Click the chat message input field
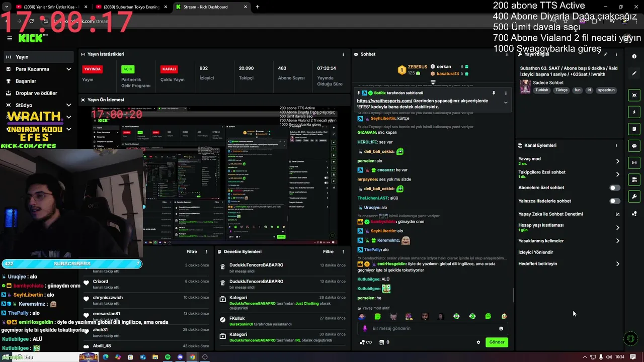This screenshot has height=362, width=644. point(433,328)
